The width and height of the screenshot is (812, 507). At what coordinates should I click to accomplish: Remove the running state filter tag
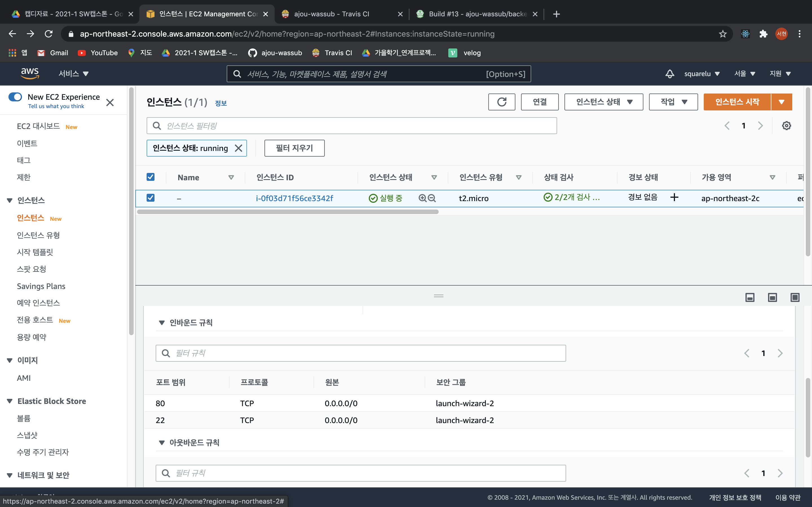tap(239, 148)
